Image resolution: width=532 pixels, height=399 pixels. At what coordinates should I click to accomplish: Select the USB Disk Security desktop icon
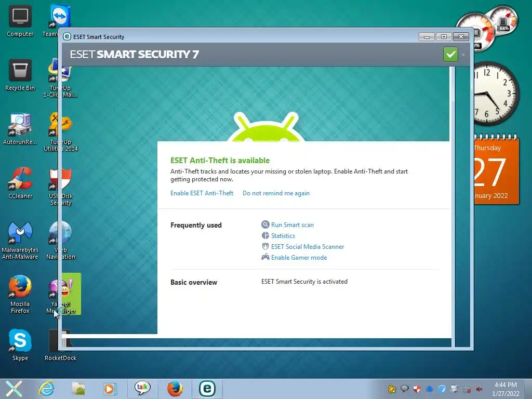60,187
